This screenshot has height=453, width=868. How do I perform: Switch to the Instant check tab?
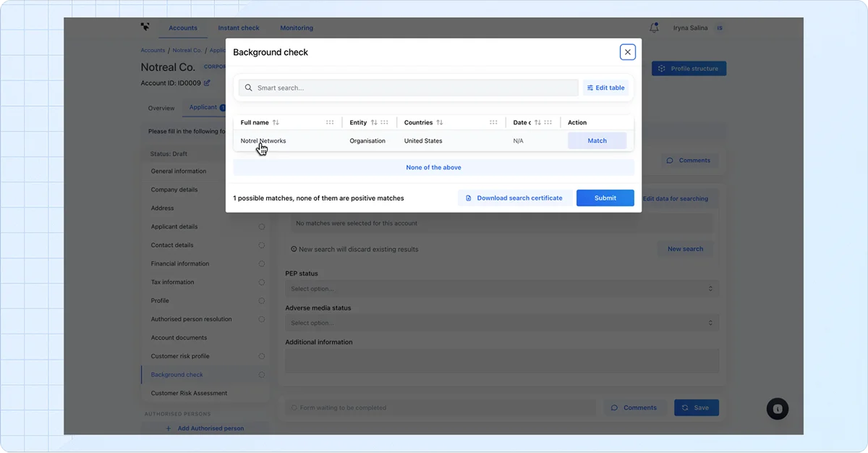coord(239,28)
